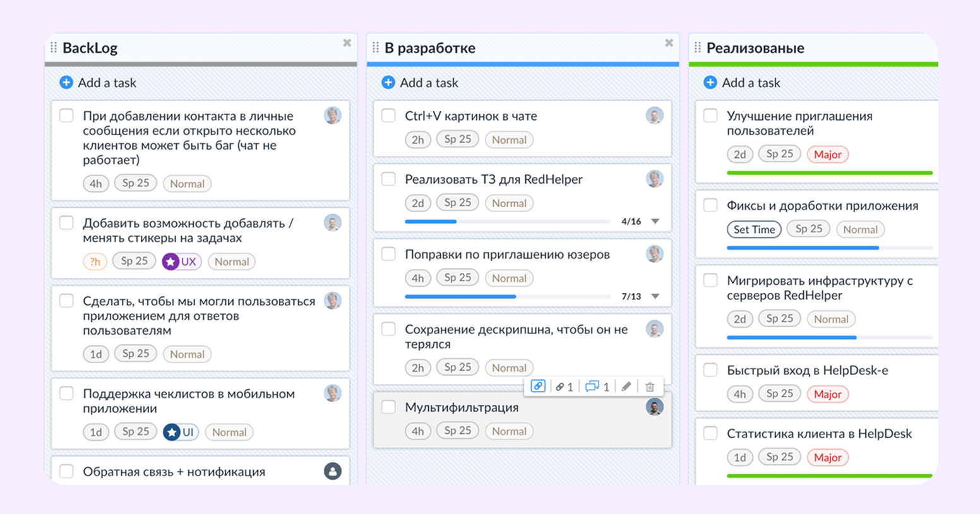The width and height of the screenshot is (980, 514).
Task: Click the drag handle beside BackLog title
Action: pyautogui.click(x=53, y=47)
